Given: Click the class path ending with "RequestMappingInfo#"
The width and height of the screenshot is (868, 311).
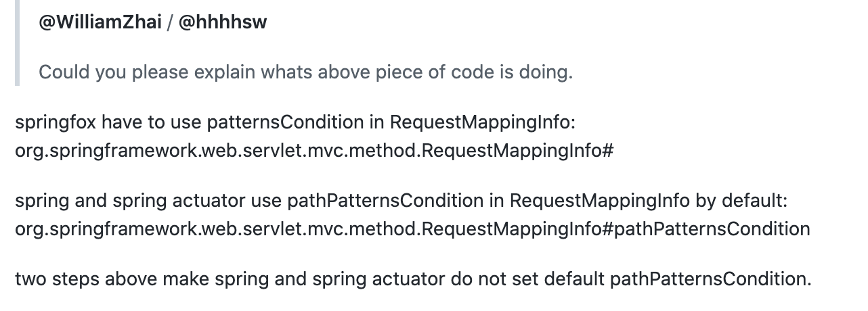Looking at the screenshot, I should tap(313, 150).
